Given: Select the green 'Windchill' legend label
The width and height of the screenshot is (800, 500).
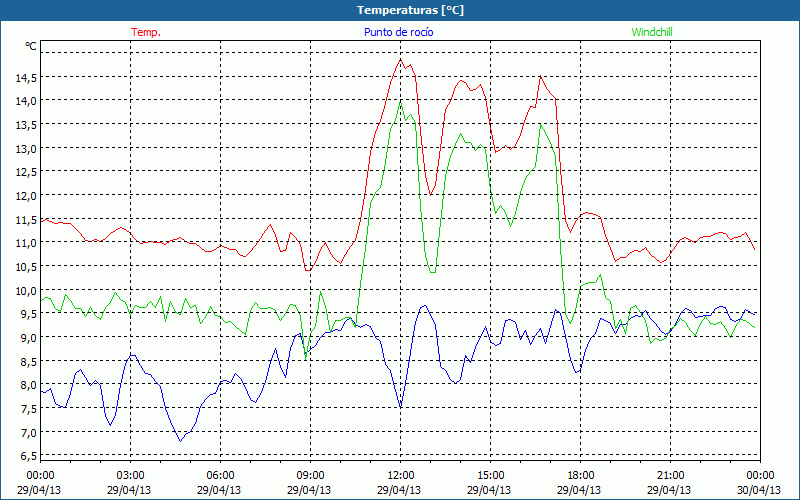Looking at the screenshot, I should pyautogui.click(x=652, y=32).
